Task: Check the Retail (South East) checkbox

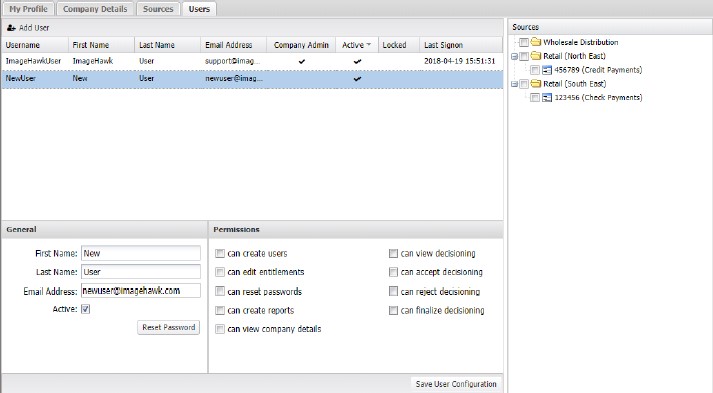Action: [524, 84]
